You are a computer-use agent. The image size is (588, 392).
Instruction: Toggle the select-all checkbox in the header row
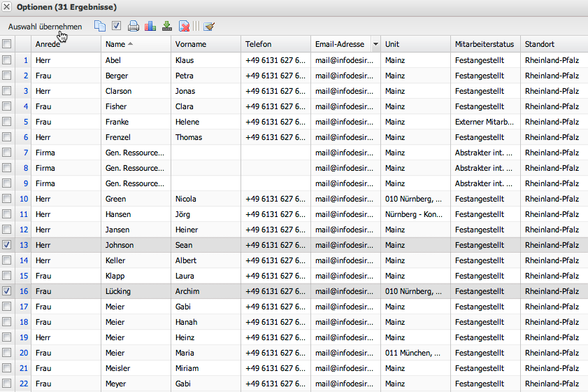click(x=7, y=44)
